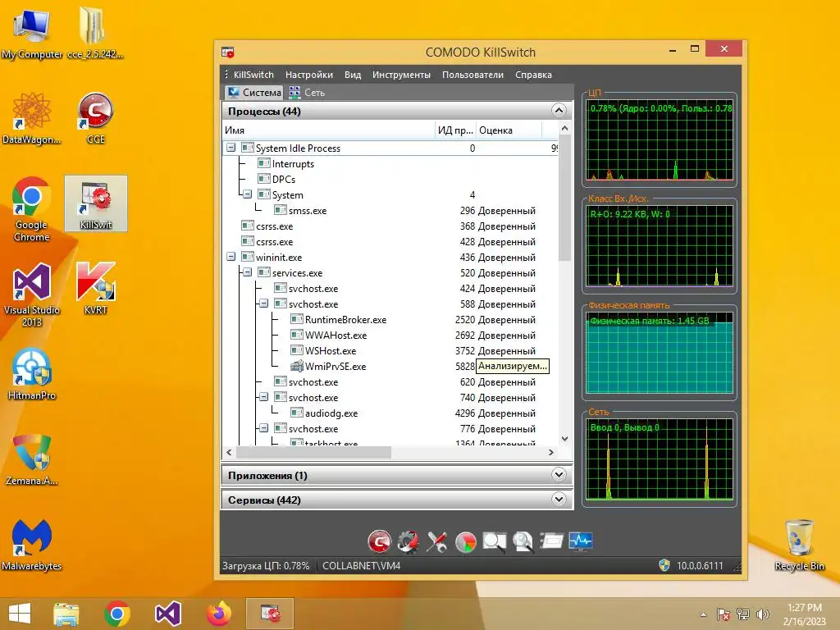Open the Autorun Analyzer gear icon
840x630 pixels.
coord(409,541)
